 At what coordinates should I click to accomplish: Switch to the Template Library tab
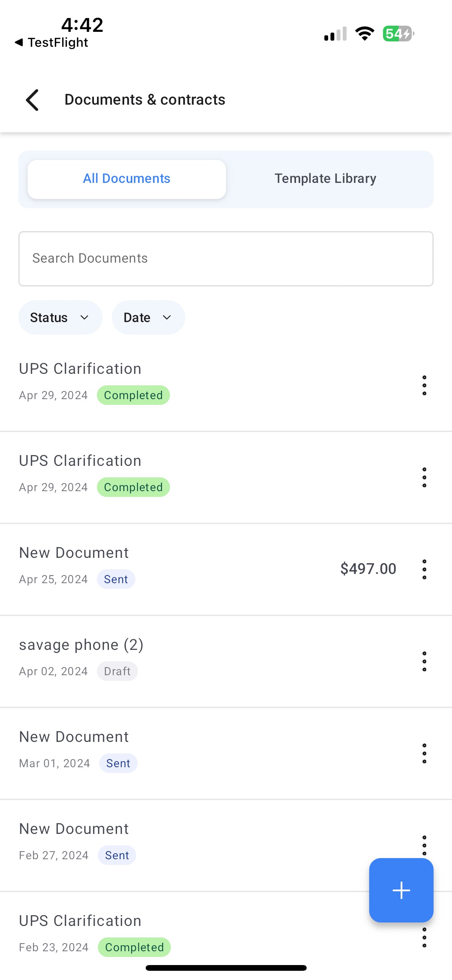(x=325, y=179)
